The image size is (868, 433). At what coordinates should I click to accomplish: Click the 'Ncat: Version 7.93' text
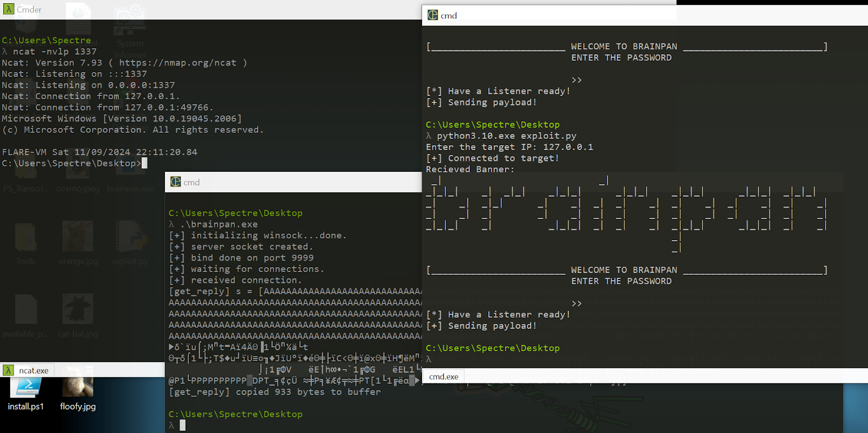52,63
